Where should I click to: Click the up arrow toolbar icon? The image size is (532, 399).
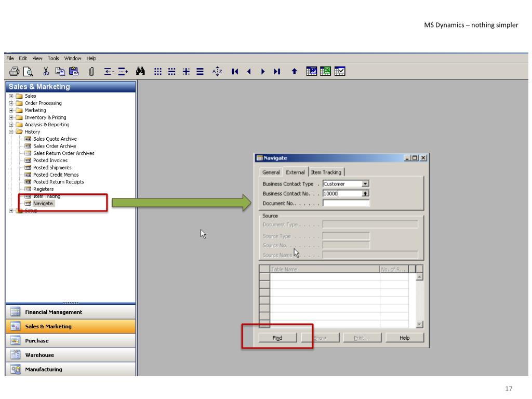click(x=294, y=71)
